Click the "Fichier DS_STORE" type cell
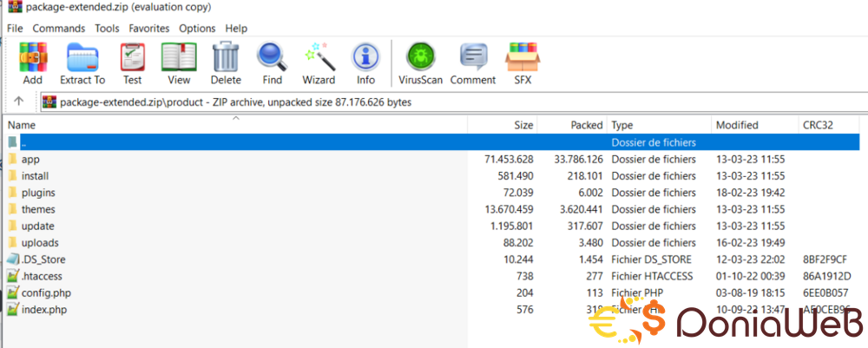The width and height of the screenshot is (868, 348). coord(652,259)
